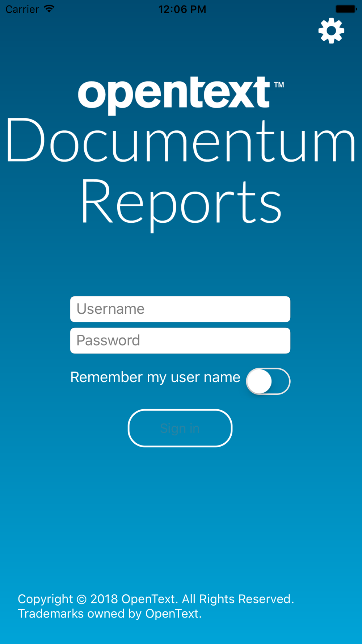Tap the opentext logo
Viewport: 362px width, 644px height.
181,95
